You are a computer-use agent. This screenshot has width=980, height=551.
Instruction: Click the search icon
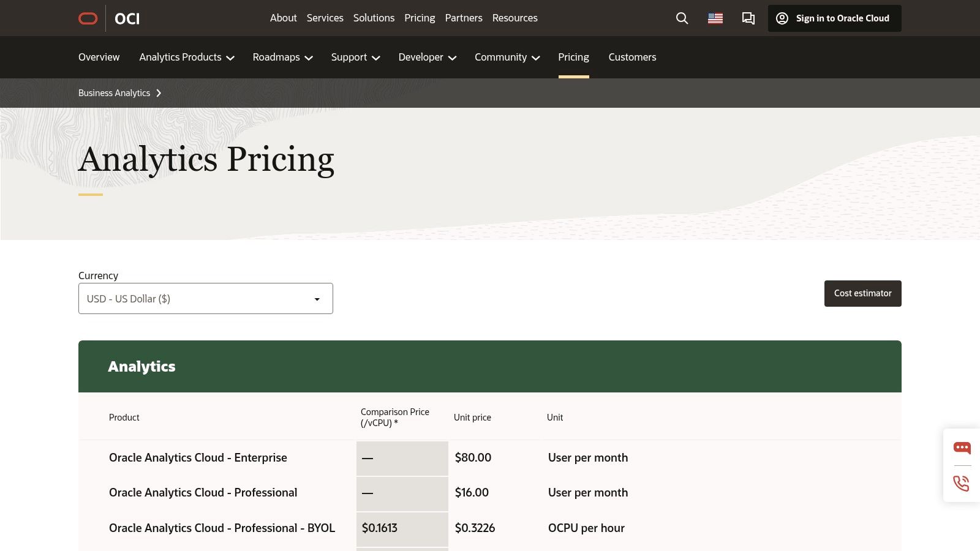682,18
